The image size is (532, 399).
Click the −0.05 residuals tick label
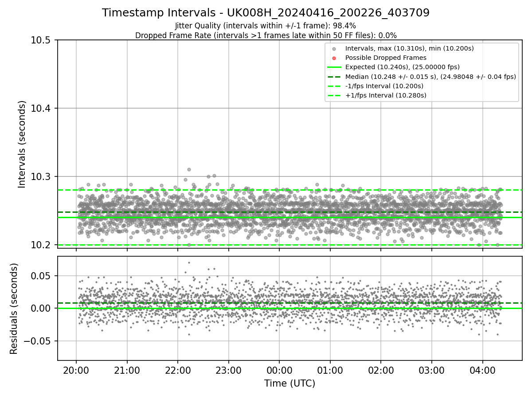[38, 341]
